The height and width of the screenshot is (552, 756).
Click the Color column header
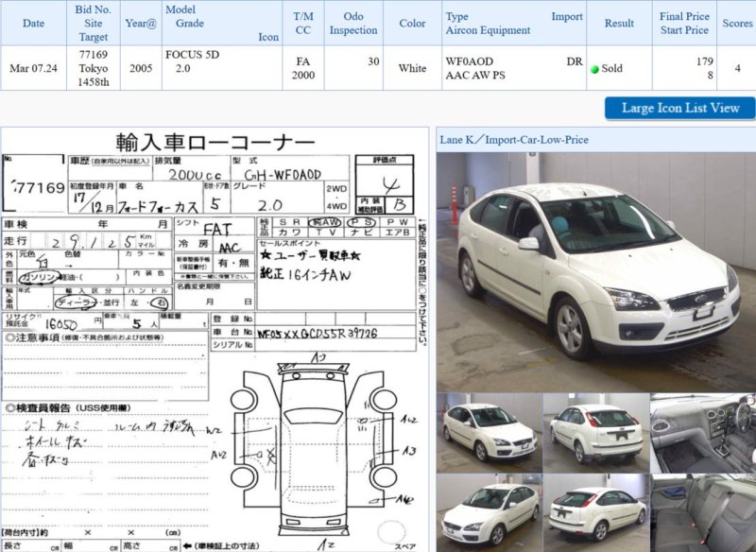pyautogui.click(x=412, y=24)
